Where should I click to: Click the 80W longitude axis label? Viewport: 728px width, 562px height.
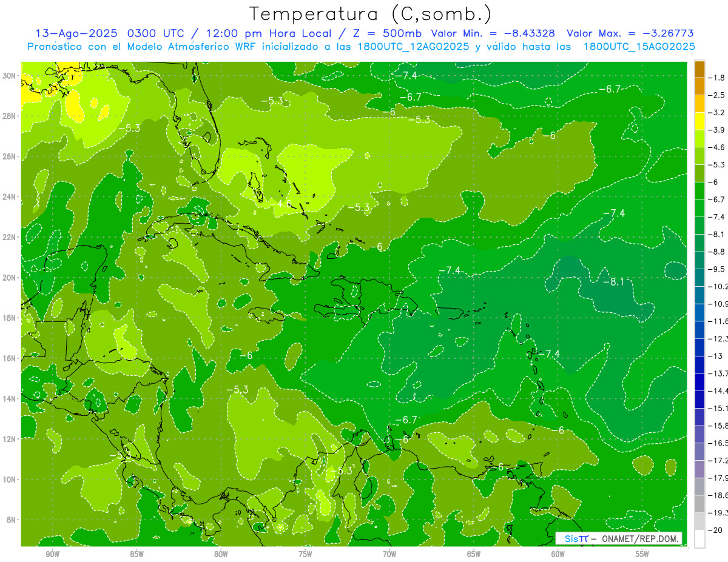point(221,554)
